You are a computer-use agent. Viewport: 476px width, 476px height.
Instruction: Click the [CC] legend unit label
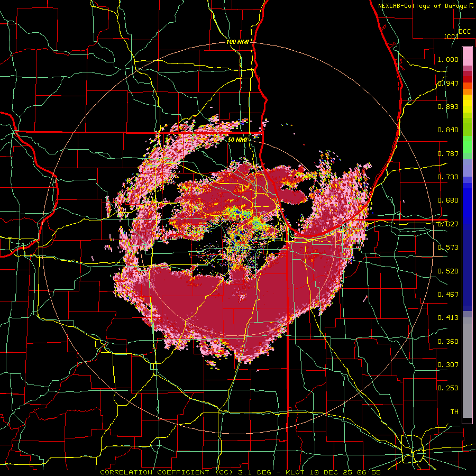point(451,36)
